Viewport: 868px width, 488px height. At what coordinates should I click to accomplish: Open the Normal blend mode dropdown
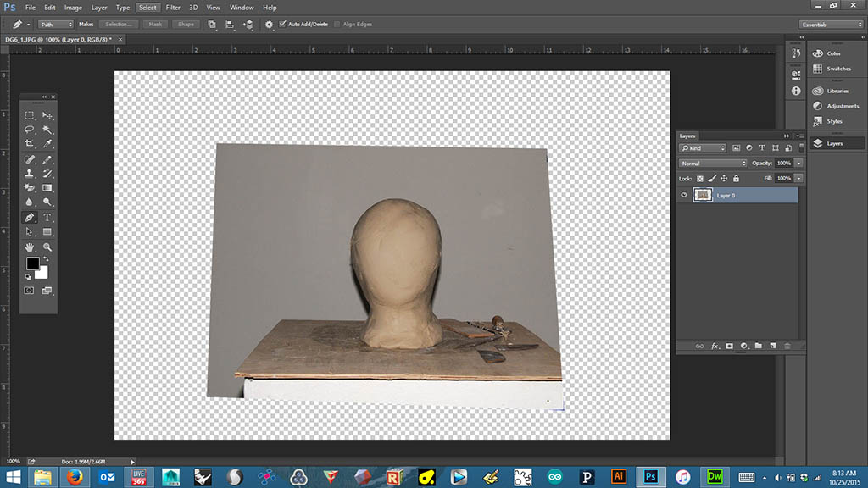[713, 163]
